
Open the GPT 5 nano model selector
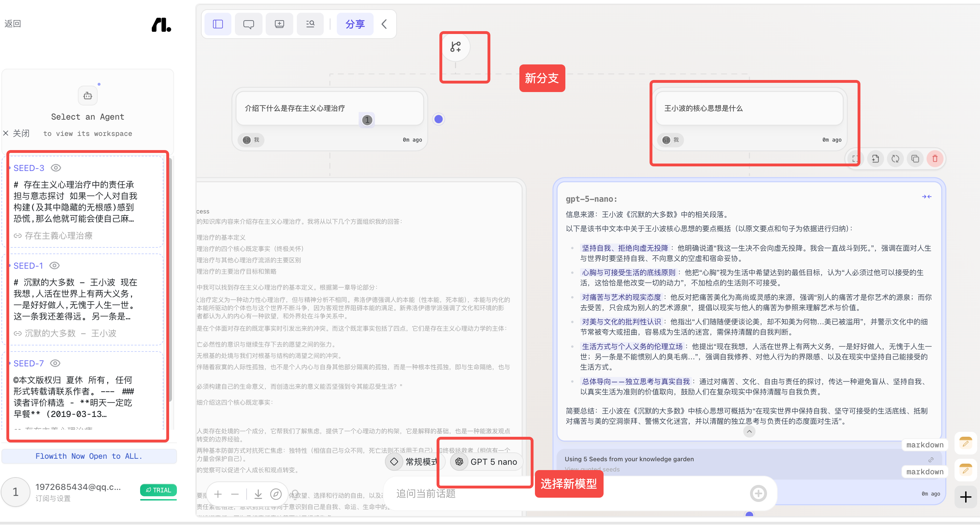pos(486,462)
